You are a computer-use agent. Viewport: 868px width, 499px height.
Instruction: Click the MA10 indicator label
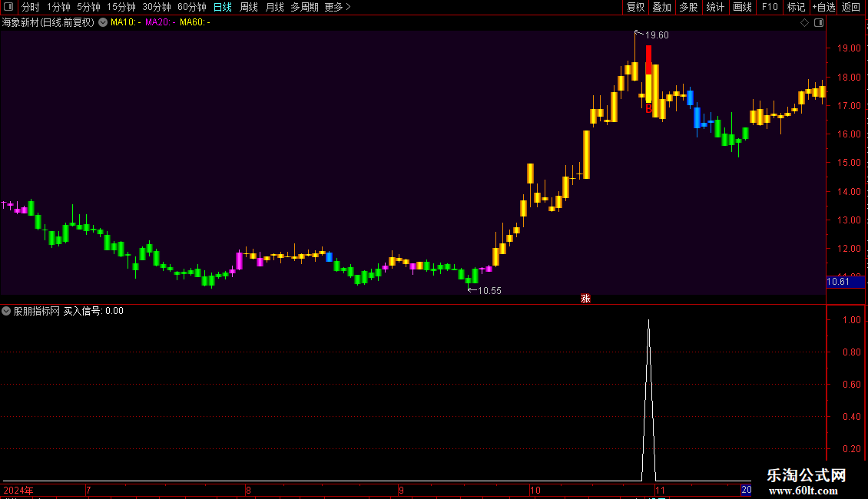click(x=126, y=22)
